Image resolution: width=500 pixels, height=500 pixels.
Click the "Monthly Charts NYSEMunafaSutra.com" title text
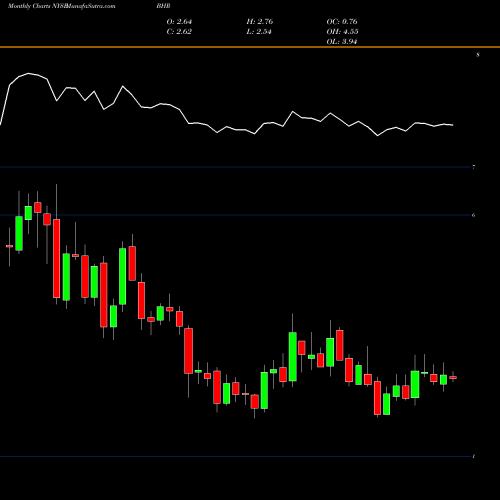click(62, 6)
